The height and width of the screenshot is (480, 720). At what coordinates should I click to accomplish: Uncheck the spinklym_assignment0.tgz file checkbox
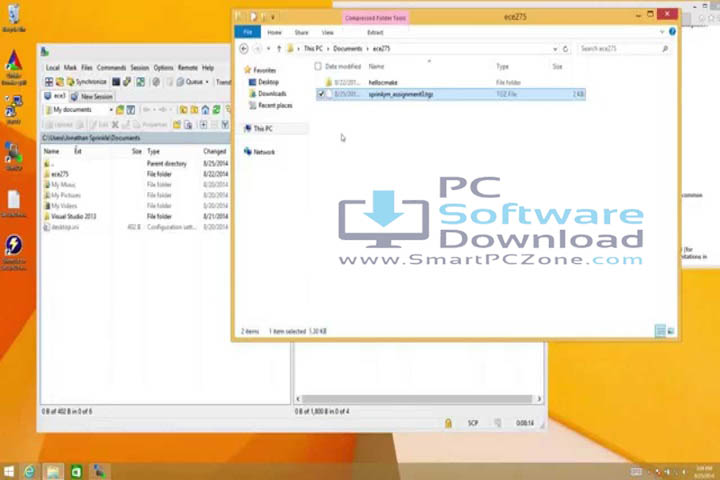321,94
